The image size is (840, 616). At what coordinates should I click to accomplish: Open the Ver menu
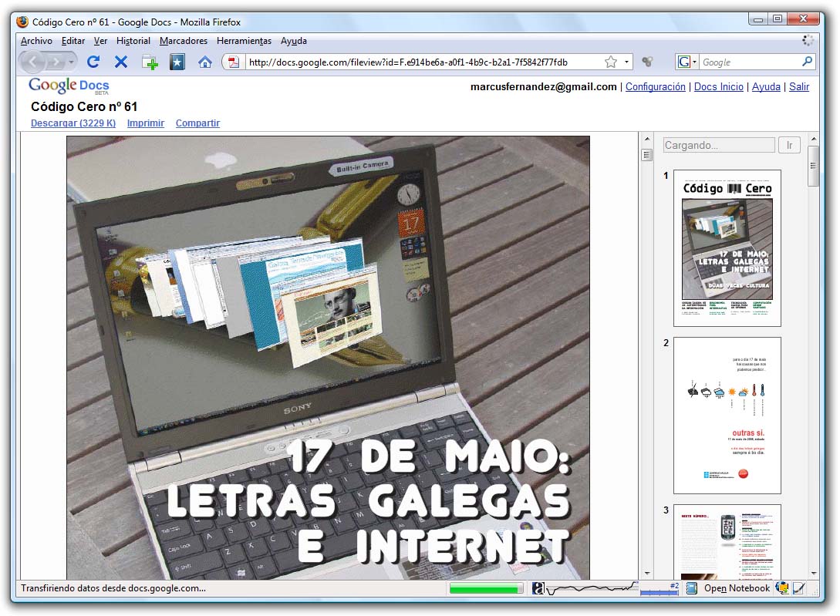(100, 41)
